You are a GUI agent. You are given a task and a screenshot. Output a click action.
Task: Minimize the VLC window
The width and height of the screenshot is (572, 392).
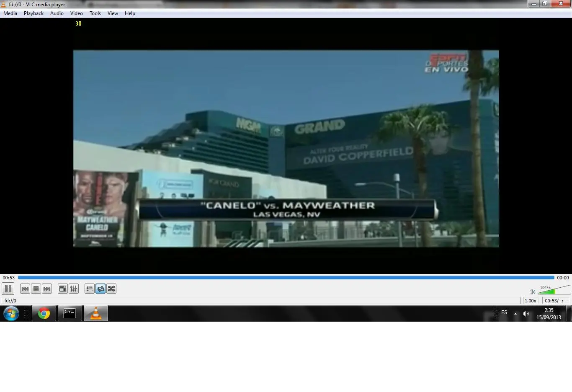click(533, 4)
